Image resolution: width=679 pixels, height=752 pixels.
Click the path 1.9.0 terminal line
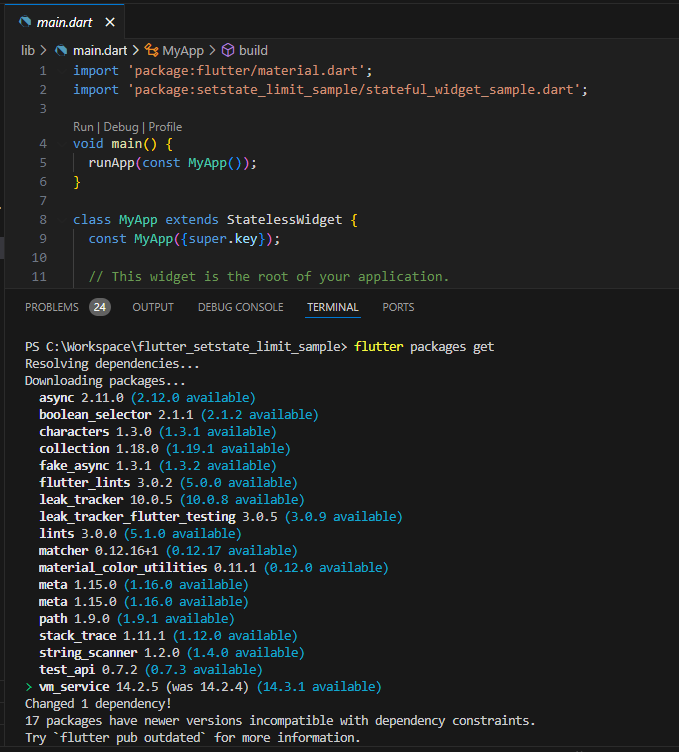[137, 619]
